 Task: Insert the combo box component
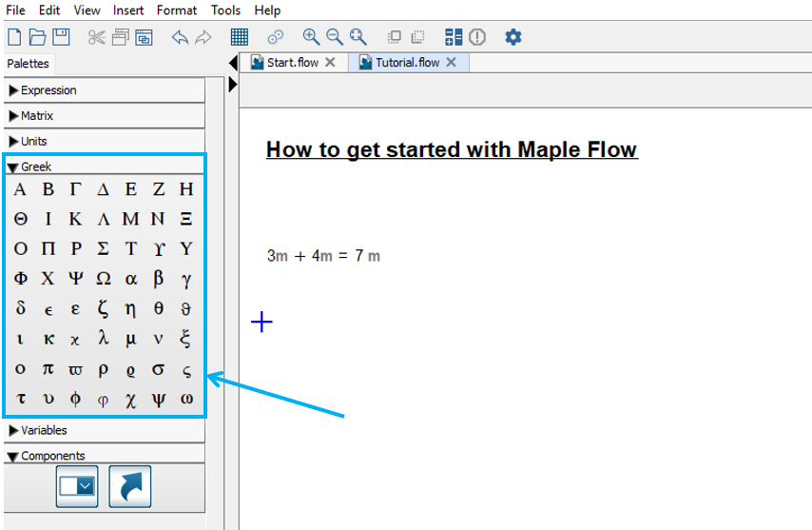click(77, 486)
